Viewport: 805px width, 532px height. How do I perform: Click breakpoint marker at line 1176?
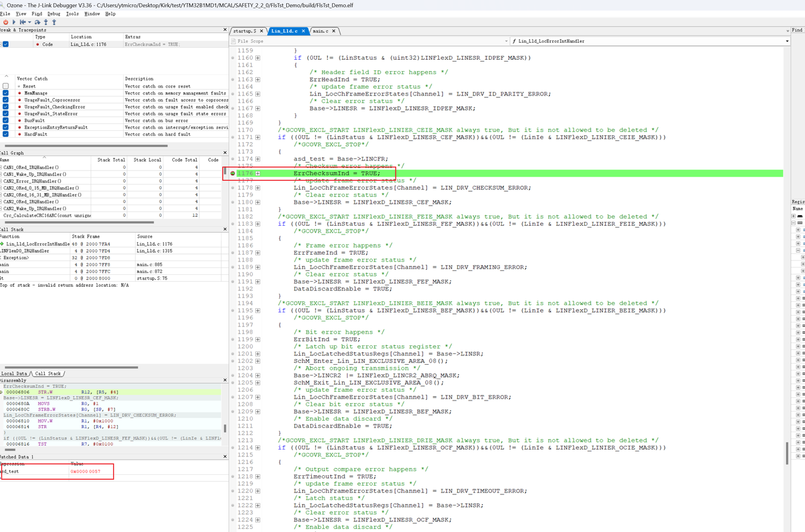pos(233,174)
